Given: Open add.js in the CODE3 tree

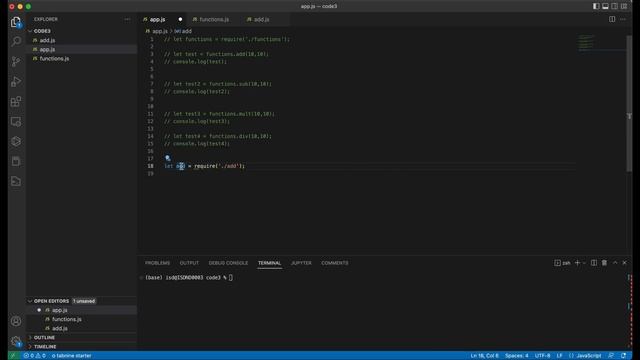Looking at the screenshot, I should [82, 40].
